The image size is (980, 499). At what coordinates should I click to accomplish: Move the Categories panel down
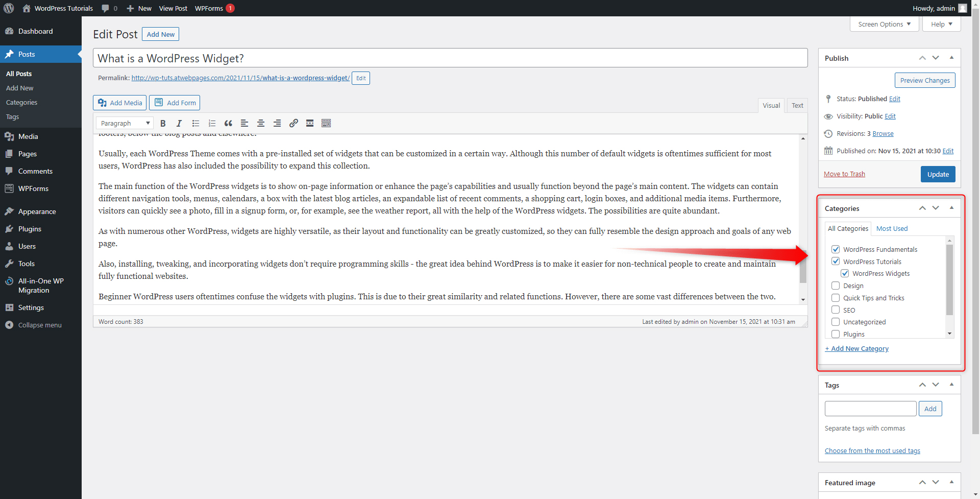(x=936, y=208)
